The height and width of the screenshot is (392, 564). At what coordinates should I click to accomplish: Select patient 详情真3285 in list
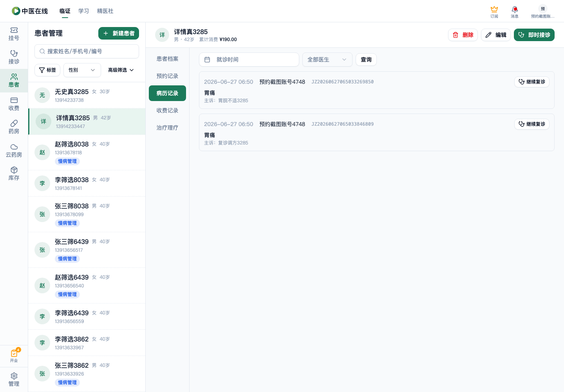click(87, 121)
